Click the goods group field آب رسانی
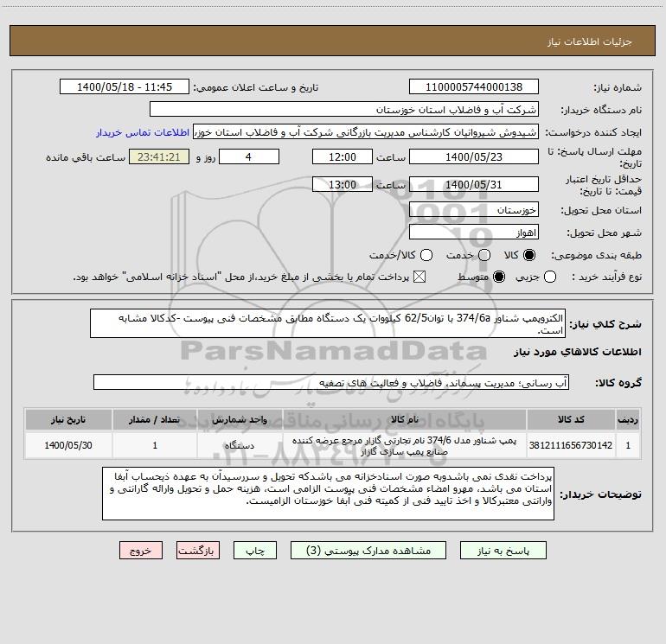 331,382
